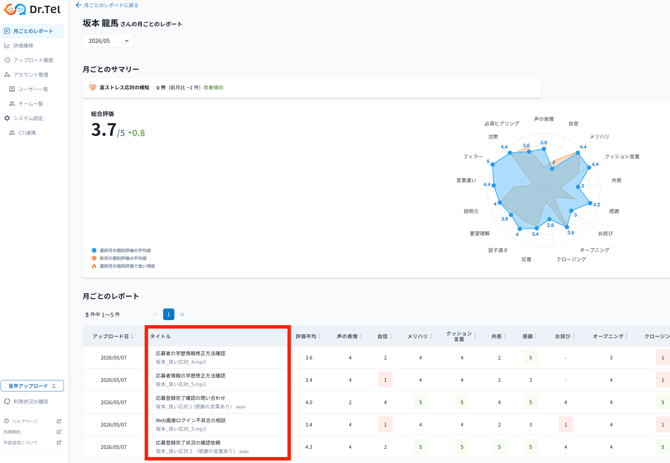Click the 利用状況の確認 circle icon
The width and height of the screenshot is (670, 463).
point(7,401)
